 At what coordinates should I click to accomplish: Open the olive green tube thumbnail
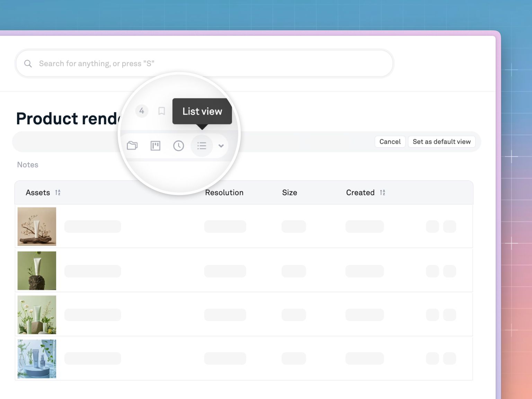click(37, 271)
